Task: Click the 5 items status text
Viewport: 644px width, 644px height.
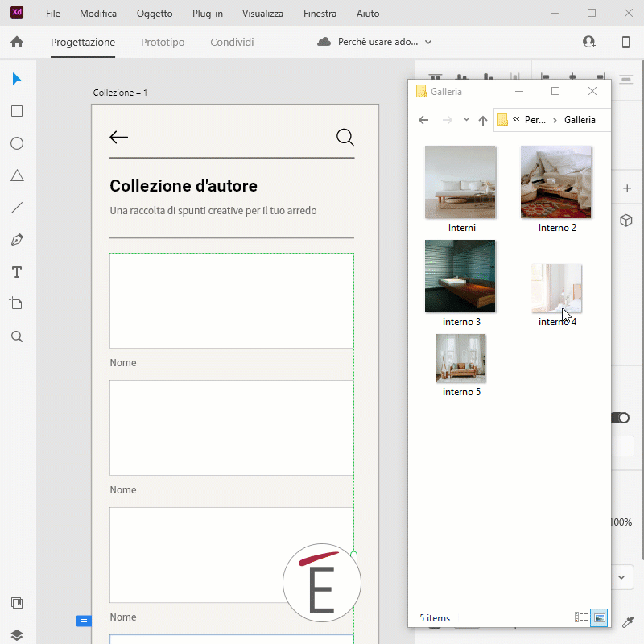Action: point(435,618)
